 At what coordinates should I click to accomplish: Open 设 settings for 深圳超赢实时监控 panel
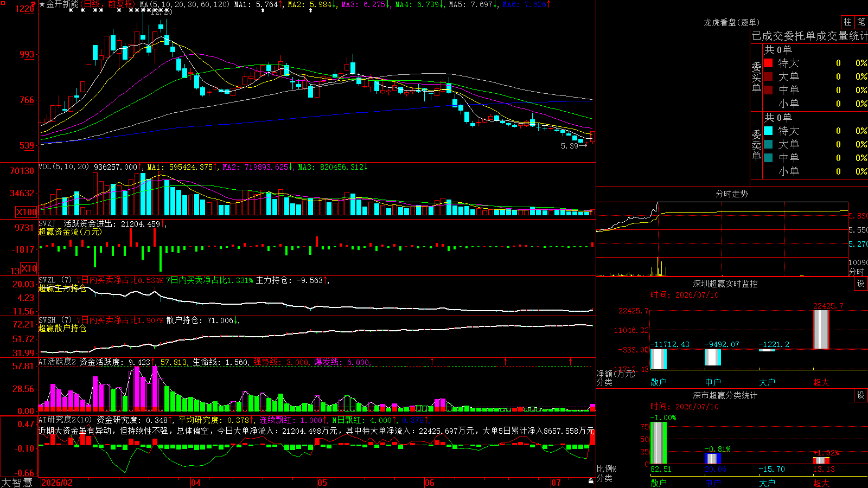861,284
